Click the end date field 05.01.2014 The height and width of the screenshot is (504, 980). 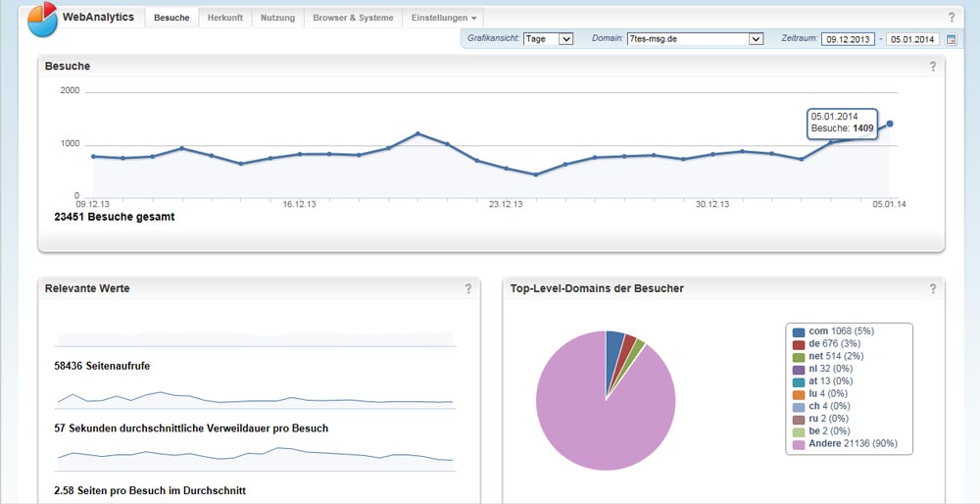[912, 39]
